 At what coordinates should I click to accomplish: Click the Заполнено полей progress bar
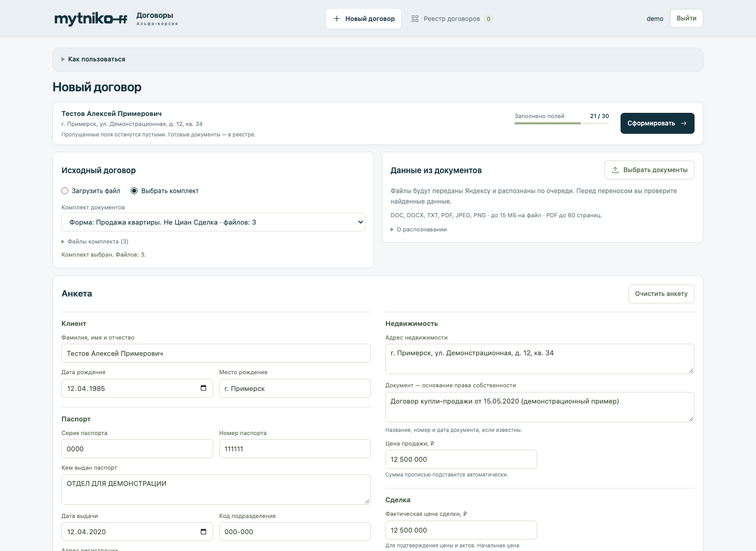[x=562, y=123]
